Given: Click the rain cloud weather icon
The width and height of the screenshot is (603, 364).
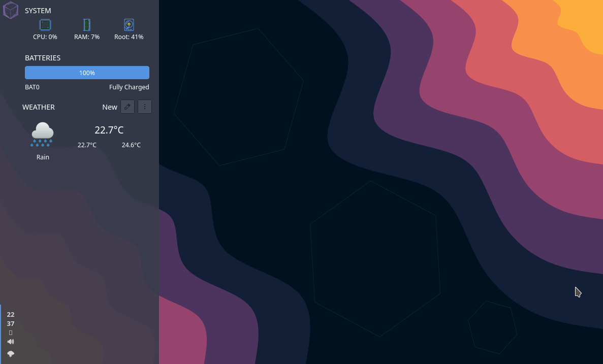Looking at the screenshot, I should pyautogui.click(x=42, y=133).
